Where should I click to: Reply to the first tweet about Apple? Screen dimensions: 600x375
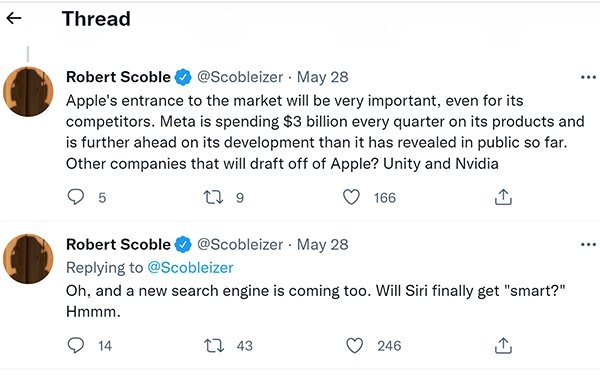(75, 197)
